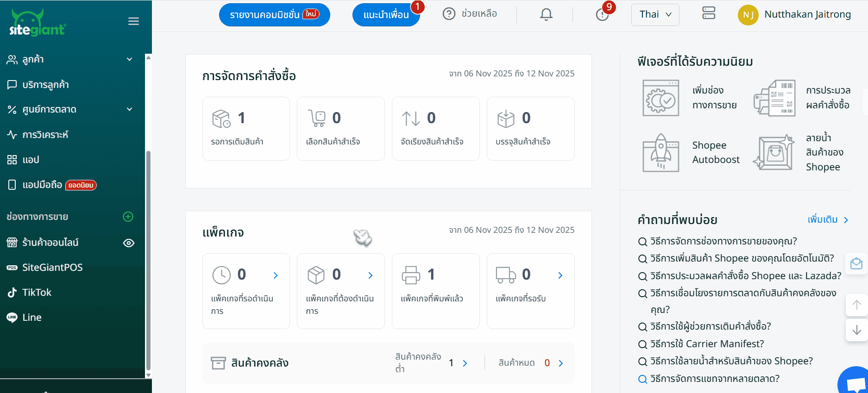The height and width of the screenshot is (393, 868).
Task: Open the Thai language dropdown
Action: [655, 14]
